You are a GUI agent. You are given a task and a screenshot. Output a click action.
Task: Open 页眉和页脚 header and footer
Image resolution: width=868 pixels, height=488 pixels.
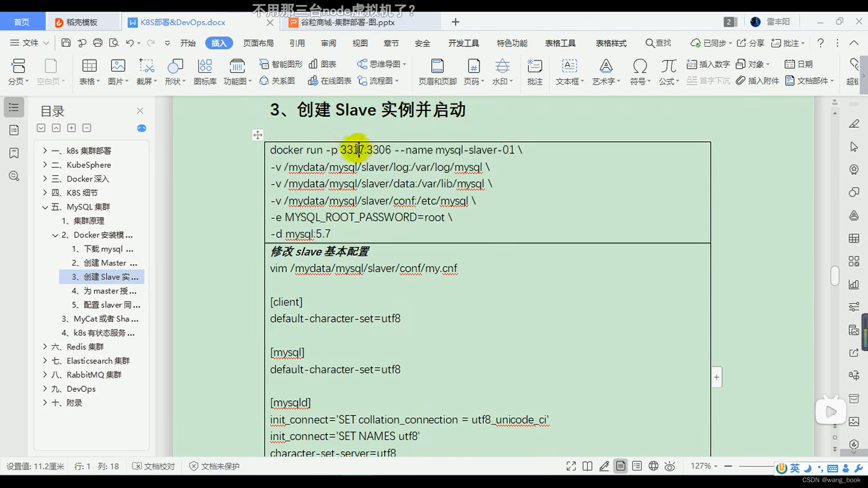[x=437, y=71]
